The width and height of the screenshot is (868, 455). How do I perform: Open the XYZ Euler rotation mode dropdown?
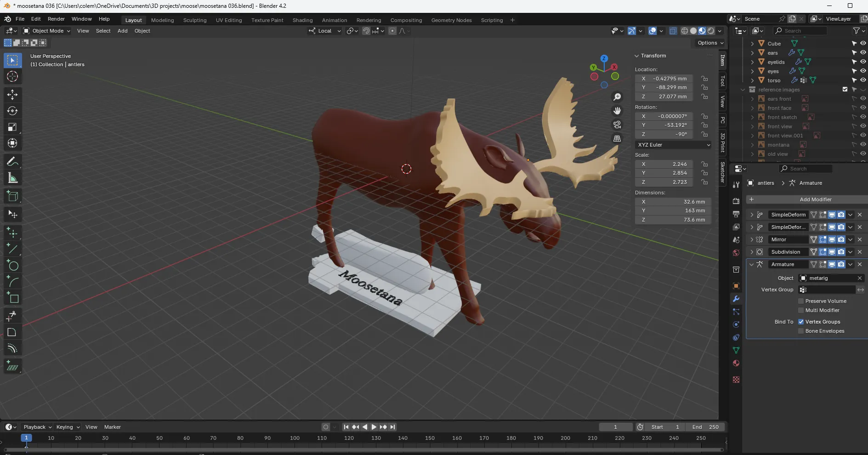pyautogui.click(x=673, y=145)
